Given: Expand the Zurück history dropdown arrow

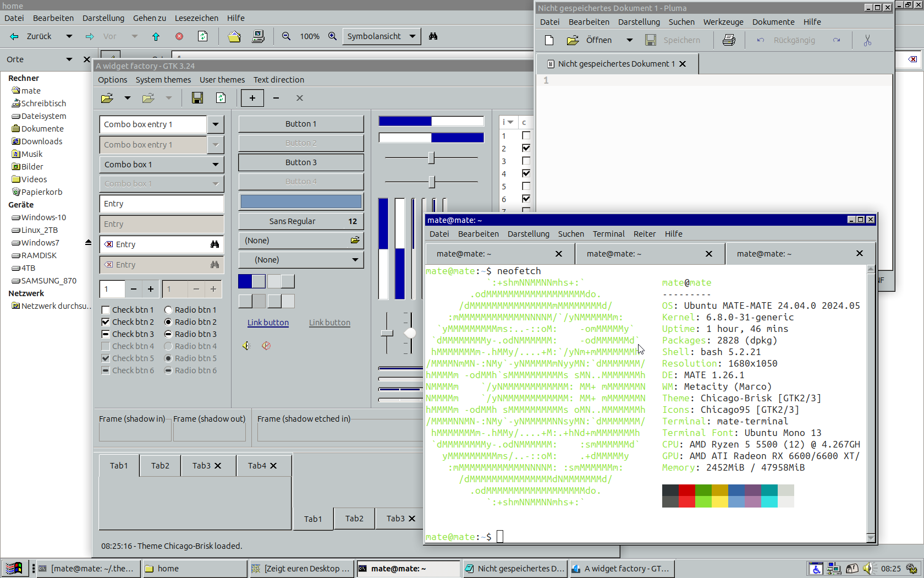Looking at the screenshot, I should 69,36.
